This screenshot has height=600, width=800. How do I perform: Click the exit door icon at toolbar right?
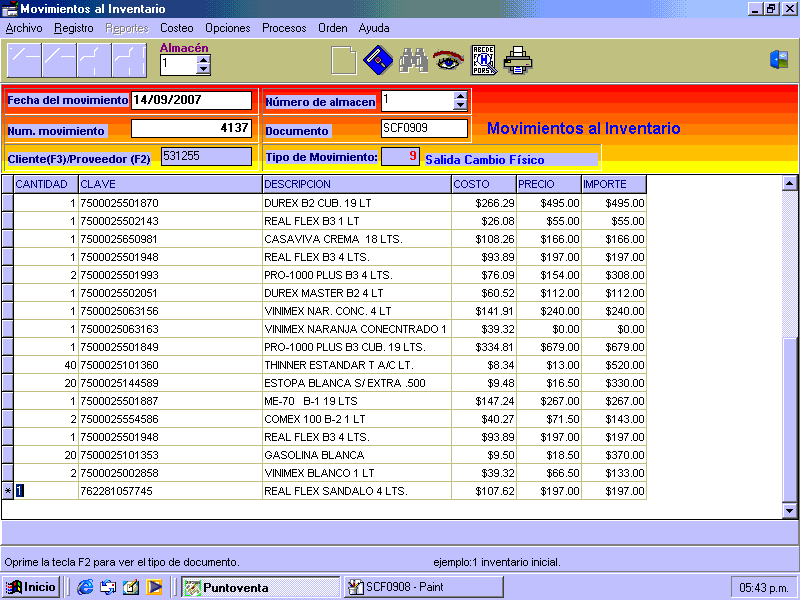point(779,60)
